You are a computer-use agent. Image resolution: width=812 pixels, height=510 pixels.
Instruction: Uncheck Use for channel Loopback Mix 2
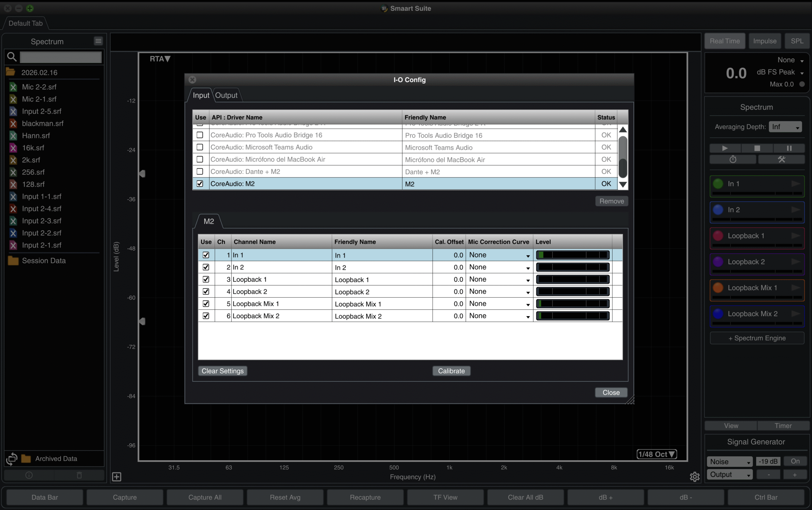[206, 316]
